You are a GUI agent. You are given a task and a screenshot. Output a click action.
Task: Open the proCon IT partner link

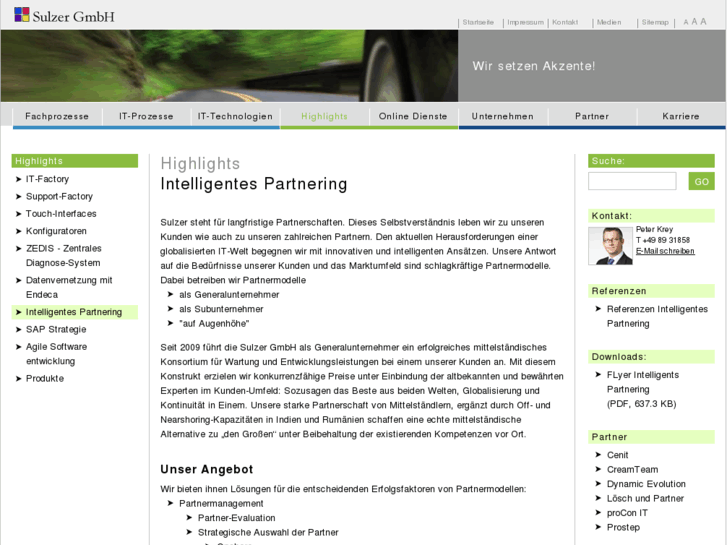click(x=627, y=513)
